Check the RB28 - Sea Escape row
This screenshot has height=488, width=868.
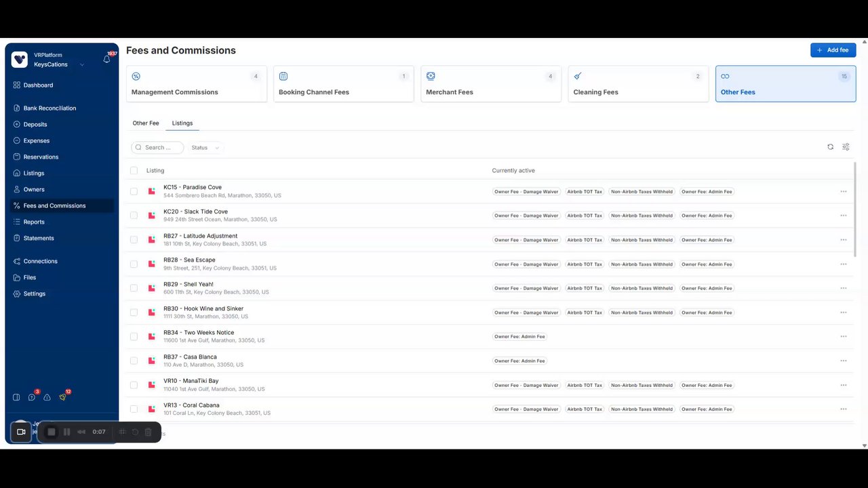coord(134,264)
